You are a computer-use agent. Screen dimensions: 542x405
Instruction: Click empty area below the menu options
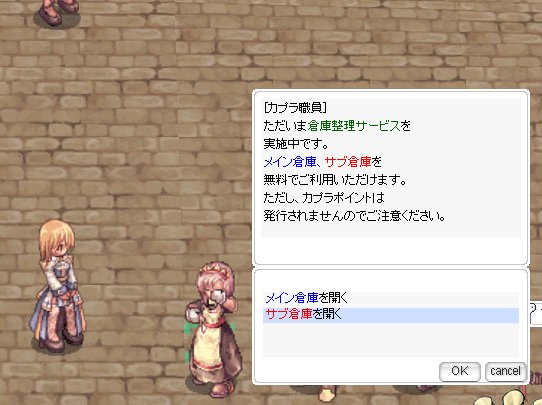click(x=391, y=340)
